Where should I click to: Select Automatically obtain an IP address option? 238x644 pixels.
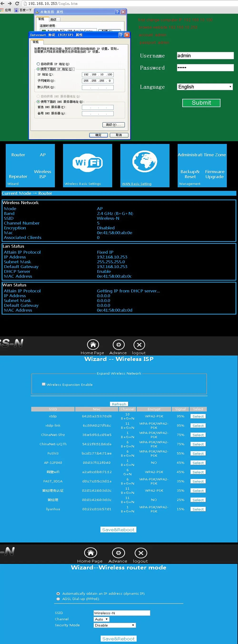pyautogui.click(x=58, y=593)
